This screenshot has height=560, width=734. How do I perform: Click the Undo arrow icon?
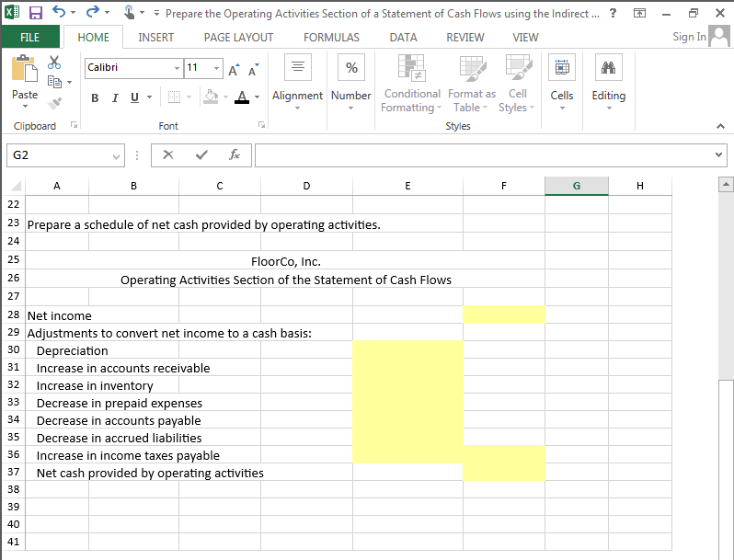click(x=59, y=12)
